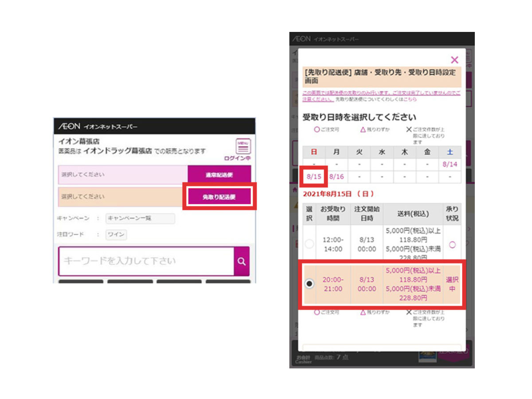Image resolution: width=532 pixels, height=399 pixels.
Task: Choose Saturday 8/14 in the calendar
Action: pos(450,164)
